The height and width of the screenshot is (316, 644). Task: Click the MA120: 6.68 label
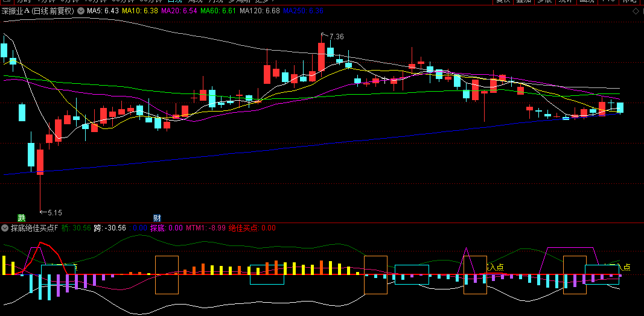coord(260,11)
